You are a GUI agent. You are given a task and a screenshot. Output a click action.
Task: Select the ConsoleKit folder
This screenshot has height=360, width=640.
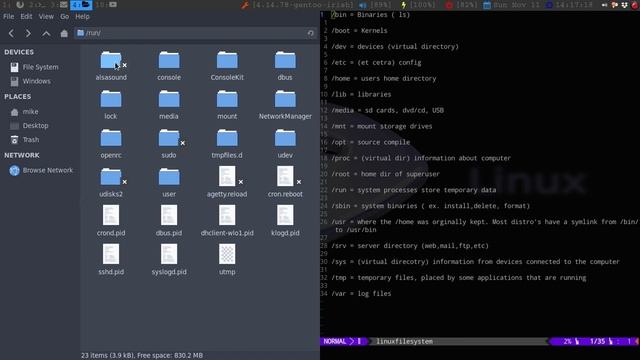[227, 65]
